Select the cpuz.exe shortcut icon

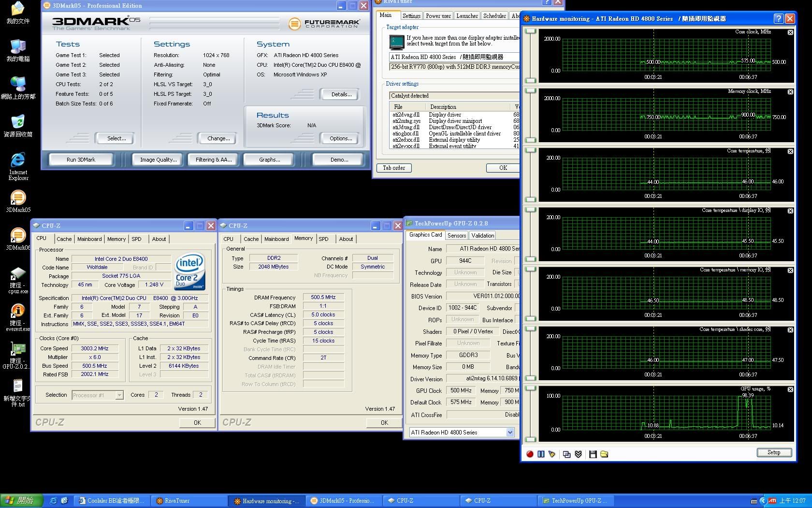(x=18, y=280)
